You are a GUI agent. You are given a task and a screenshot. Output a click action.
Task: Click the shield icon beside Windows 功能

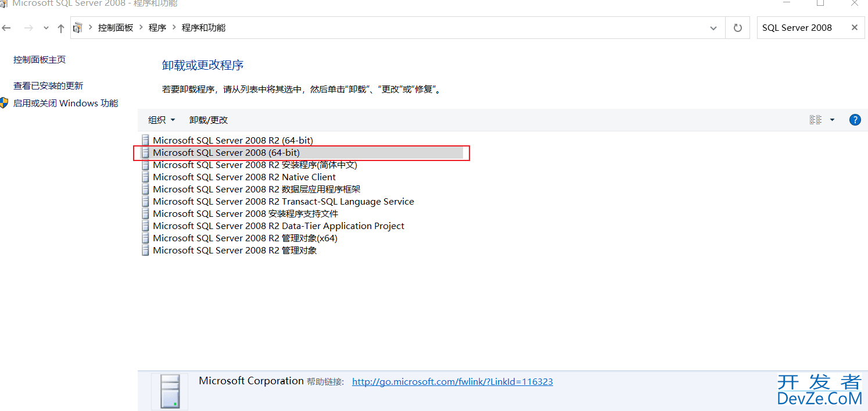pyautogui.click(x=3, y=103)
